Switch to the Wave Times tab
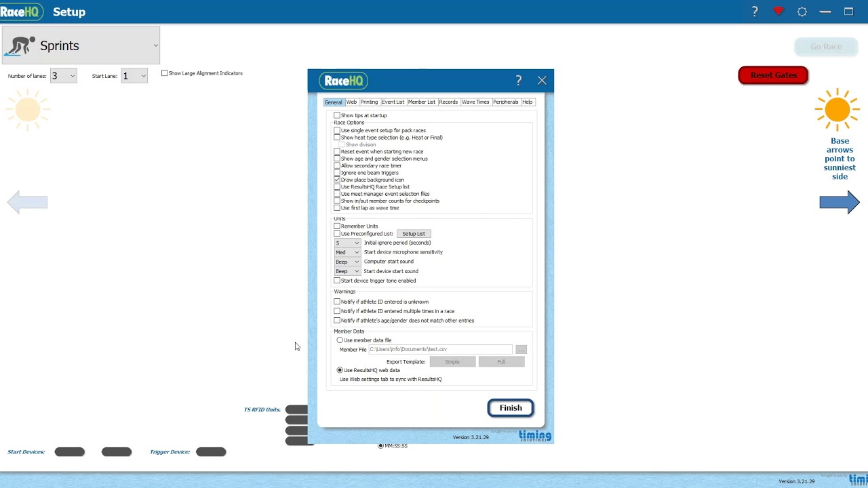This screenshot has height=488, width=868. coord(475,102)
